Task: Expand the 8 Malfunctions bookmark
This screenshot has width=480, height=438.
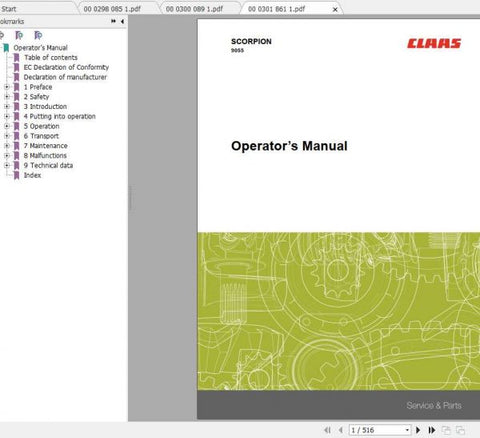Action: (7, 156)
